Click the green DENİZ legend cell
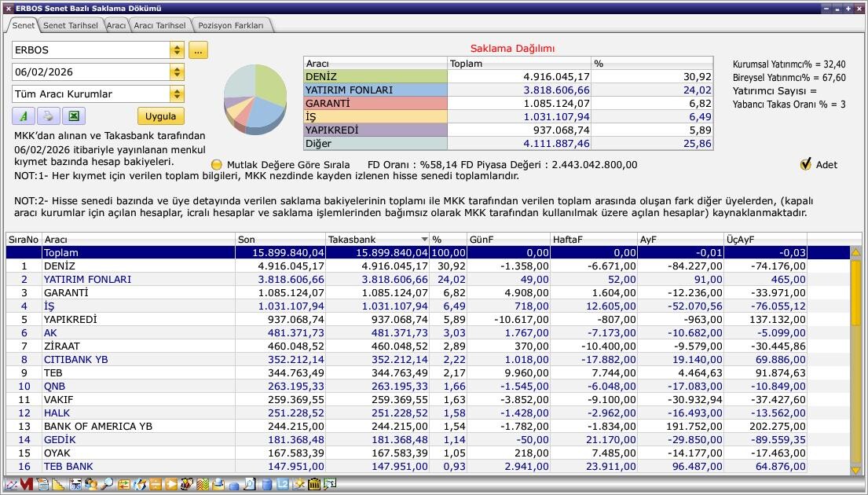Screen dimensions: 868x495 tap(375, 77)
